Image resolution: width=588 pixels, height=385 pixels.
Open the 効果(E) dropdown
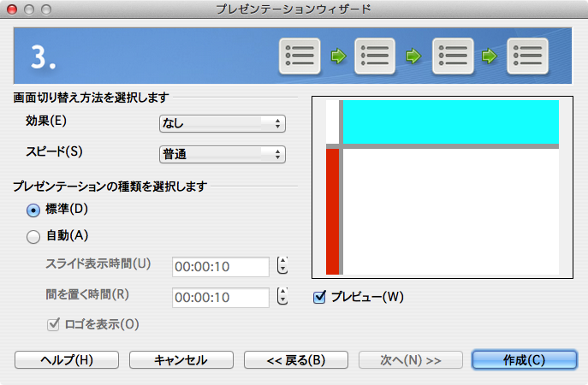pos(223,124)
